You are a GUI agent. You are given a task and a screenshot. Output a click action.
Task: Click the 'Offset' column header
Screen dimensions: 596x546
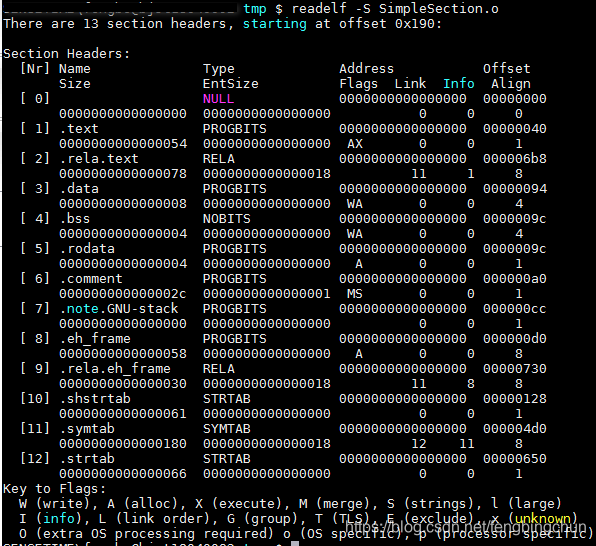(507, 69)
